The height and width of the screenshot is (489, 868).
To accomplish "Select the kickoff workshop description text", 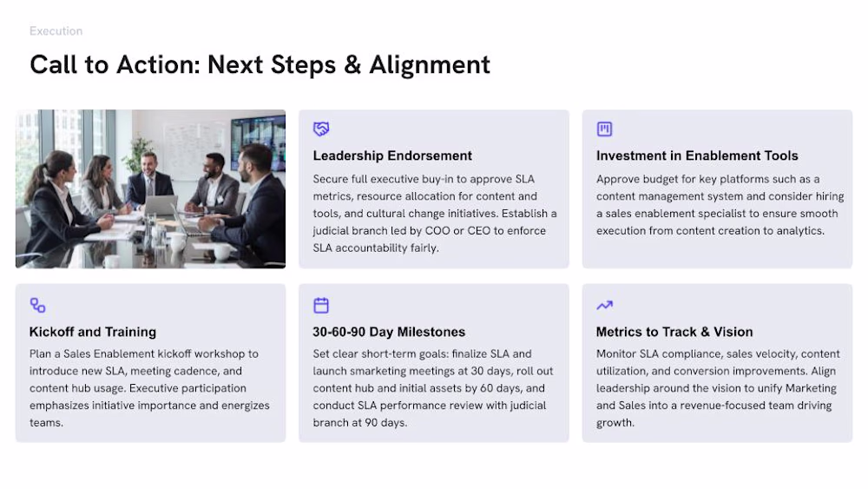I will 149,387.
